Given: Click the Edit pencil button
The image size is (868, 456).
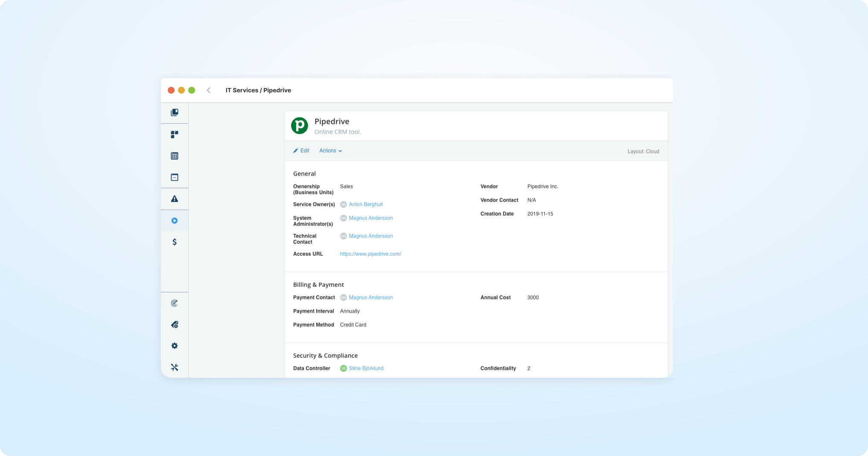Looking at the screenshot, I should 301,151.
